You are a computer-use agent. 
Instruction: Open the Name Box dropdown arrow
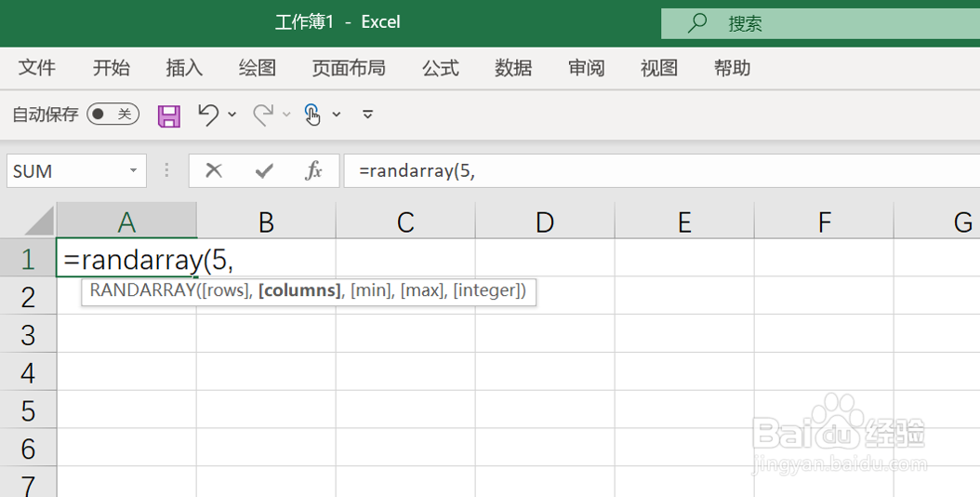tap(133, 171)
